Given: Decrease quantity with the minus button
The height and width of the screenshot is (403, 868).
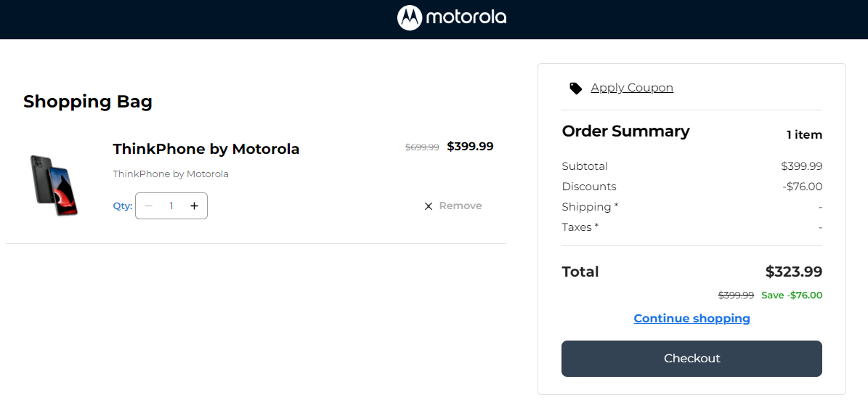Looking at the screenshot, I should [x=149, y=206].
